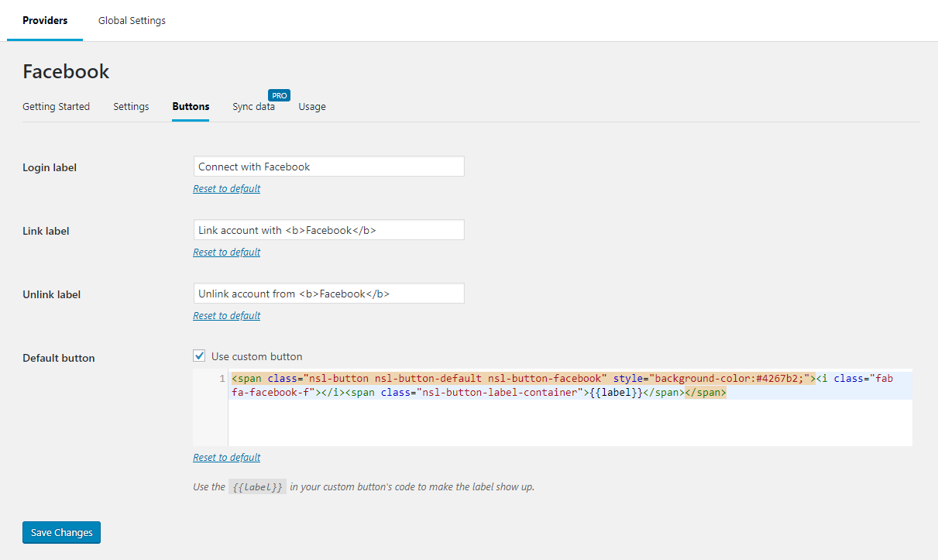Screen dimensions: 938x560
Task: Focus the Login label input field
Action: tap(328, 167)
